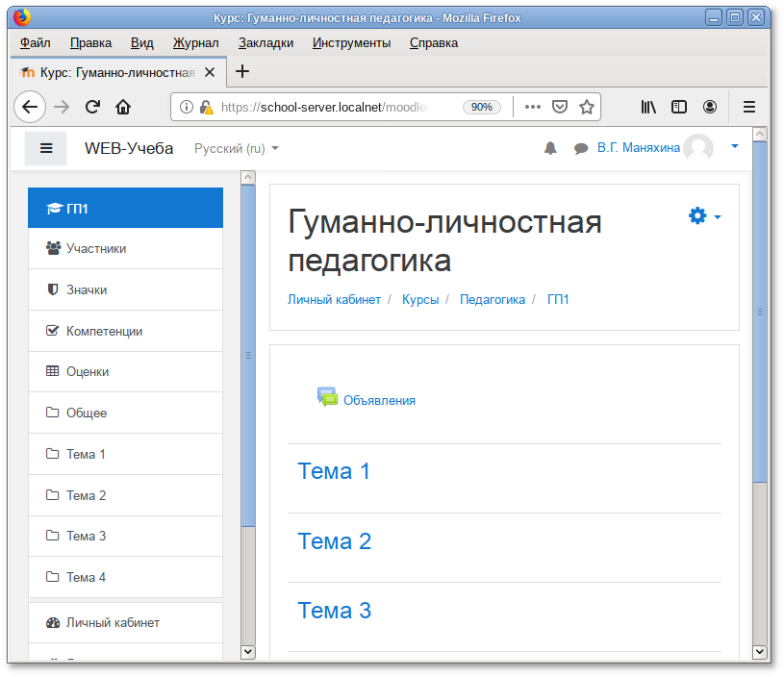Image resolution: width=784 pixels, height=677 pixels.
Task: Toggle the Firefox sidebar panel
Action: (679, 107)
